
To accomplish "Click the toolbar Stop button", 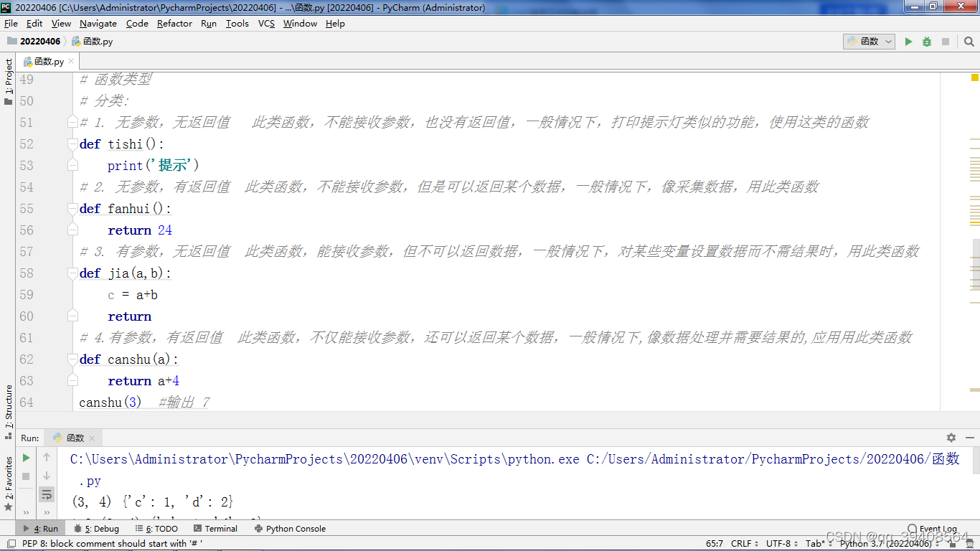I will pyautogui.click(x=946, y=42).
